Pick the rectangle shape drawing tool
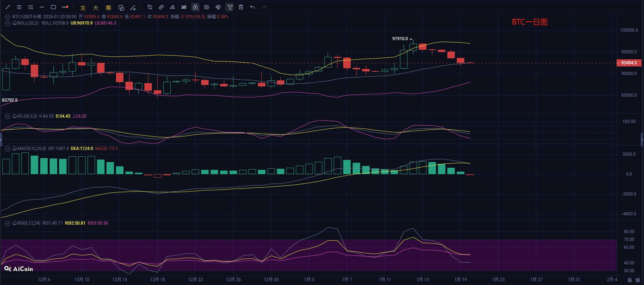Image resolution: width=644 pixels, height=285 pixels. tap(53, 7)
